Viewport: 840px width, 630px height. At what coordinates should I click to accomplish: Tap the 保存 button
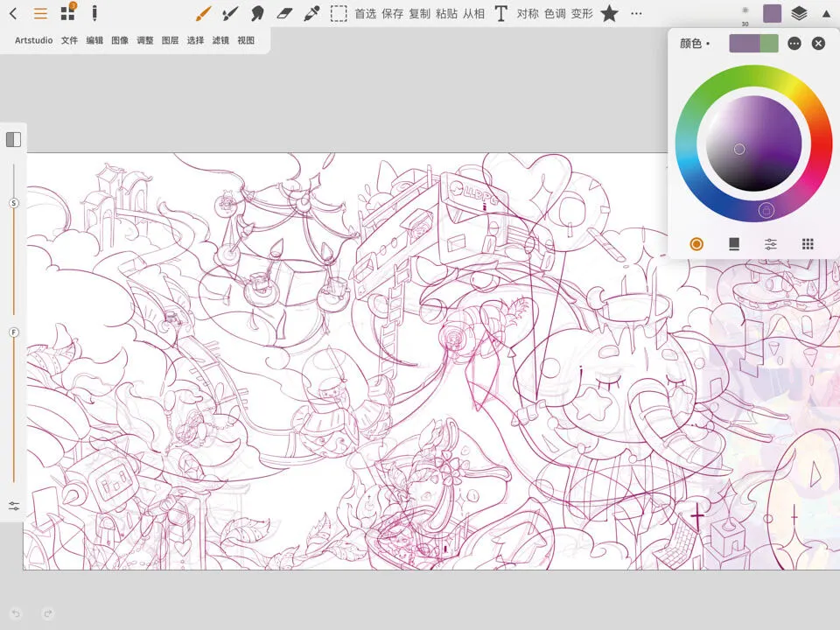(x=392, y=14)
